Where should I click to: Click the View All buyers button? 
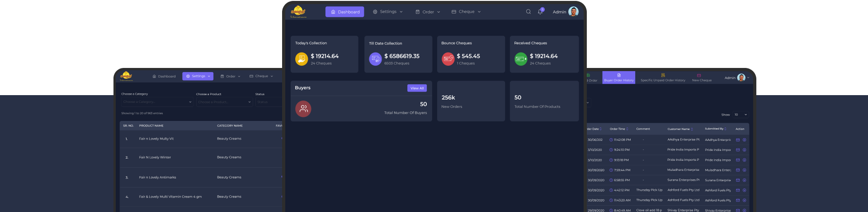(x=417, y=88)
